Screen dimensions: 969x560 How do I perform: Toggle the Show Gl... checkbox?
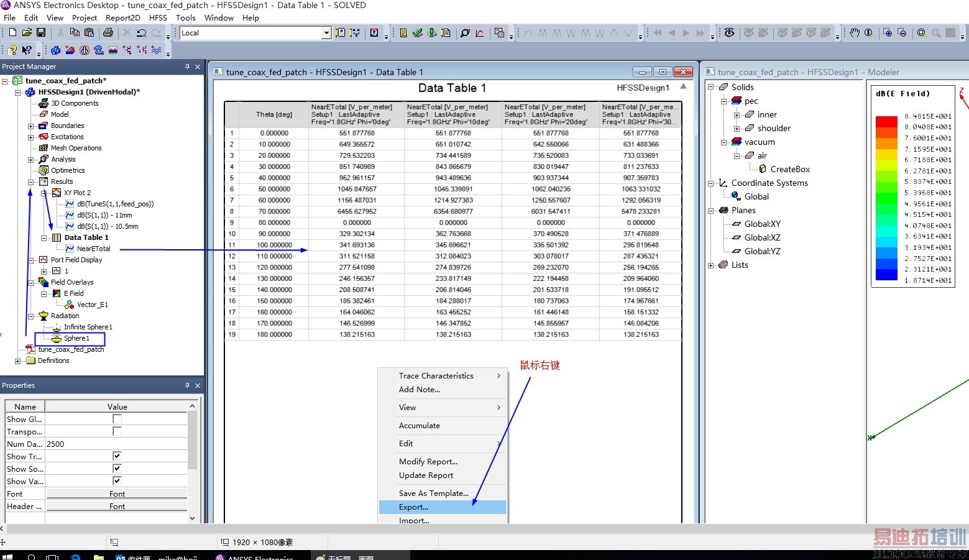pos(117,419)
